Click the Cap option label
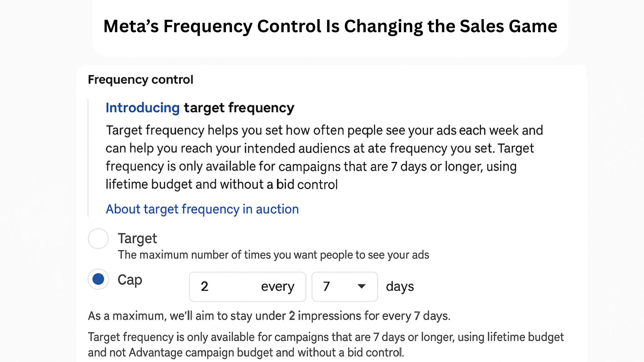 [130, 280]
